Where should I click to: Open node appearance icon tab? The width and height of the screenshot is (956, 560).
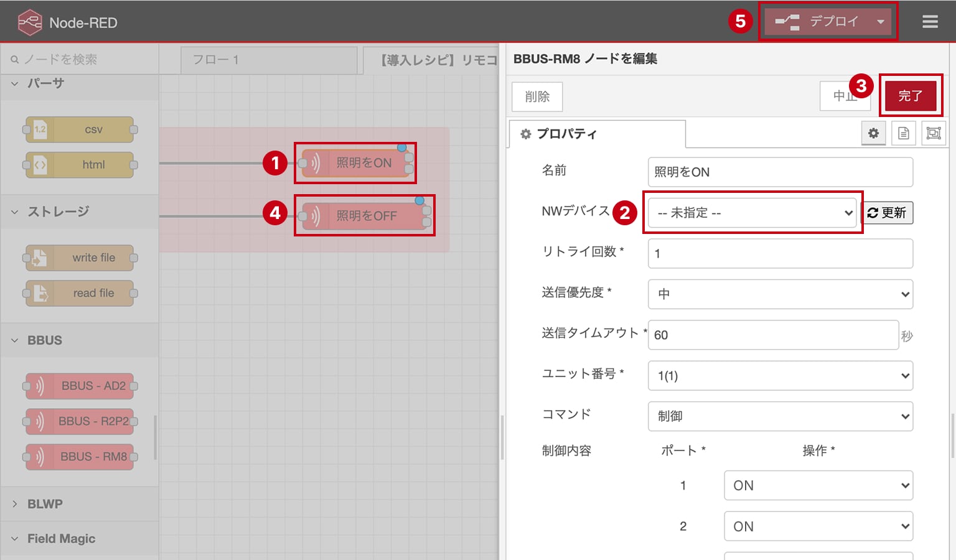tap(934, 133)
